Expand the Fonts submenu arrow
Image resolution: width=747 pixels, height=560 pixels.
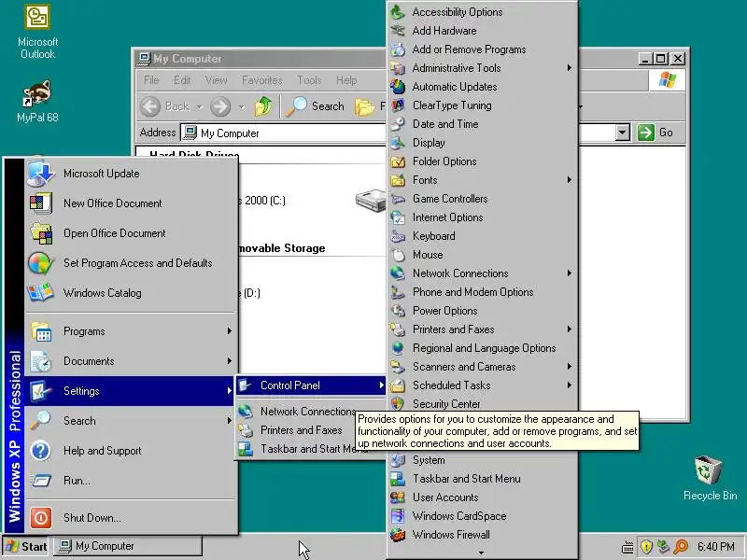(x=570, y=179)
